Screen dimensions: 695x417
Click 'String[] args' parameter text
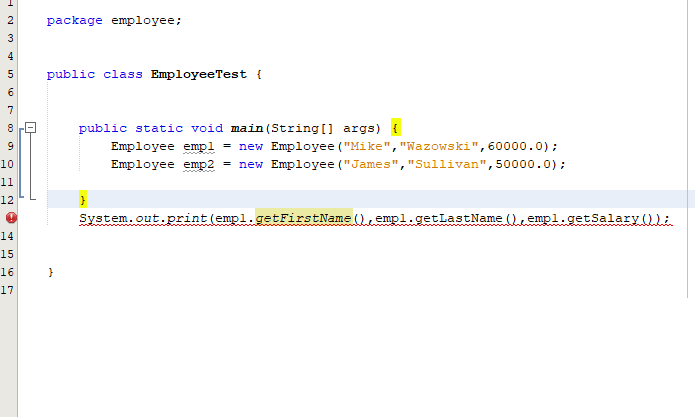[323, 129]
